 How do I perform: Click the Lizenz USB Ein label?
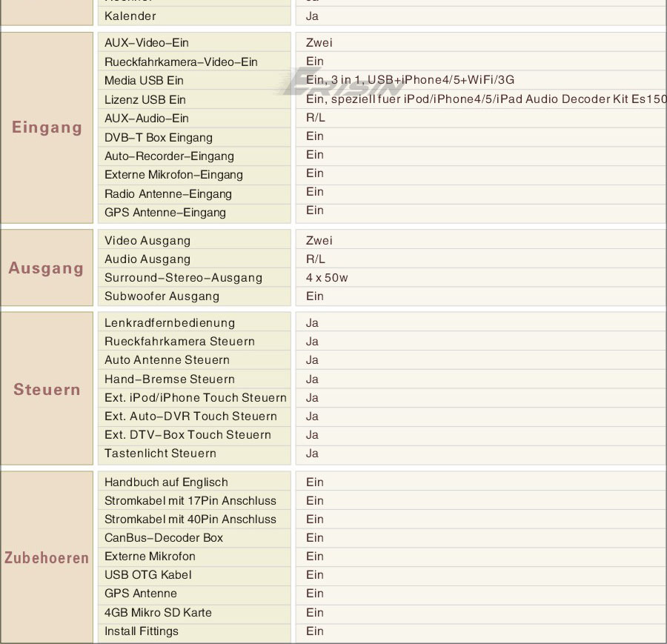(x=145, y=99)
